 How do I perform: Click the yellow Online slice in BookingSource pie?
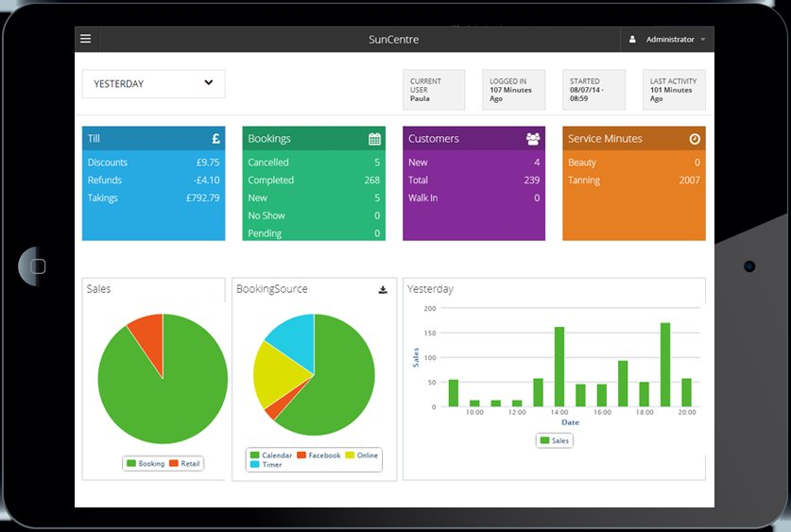(278, 376)
